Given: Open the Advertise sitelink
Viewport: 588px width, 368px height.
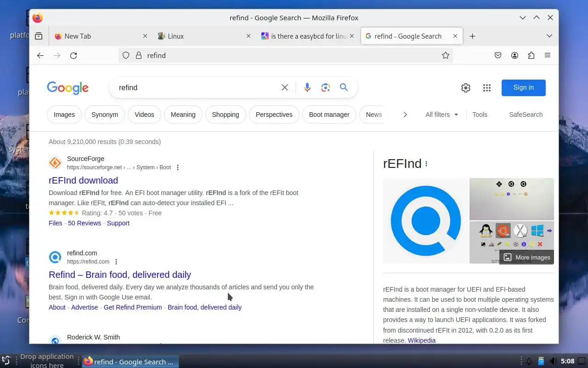Looking at the screenshot, I should click(x=85, y=307).
